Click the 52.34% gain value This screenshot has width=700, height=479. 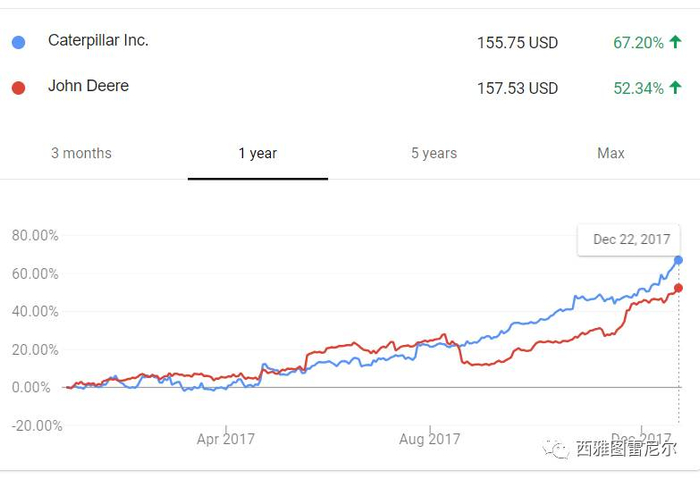pyautogui.click(x=638, y=89)
